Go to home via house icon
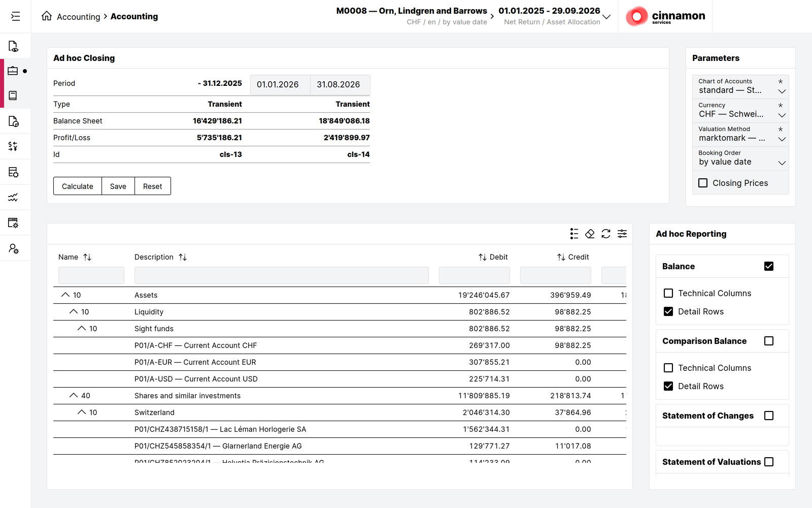812x508 pixels. [47, 16]
